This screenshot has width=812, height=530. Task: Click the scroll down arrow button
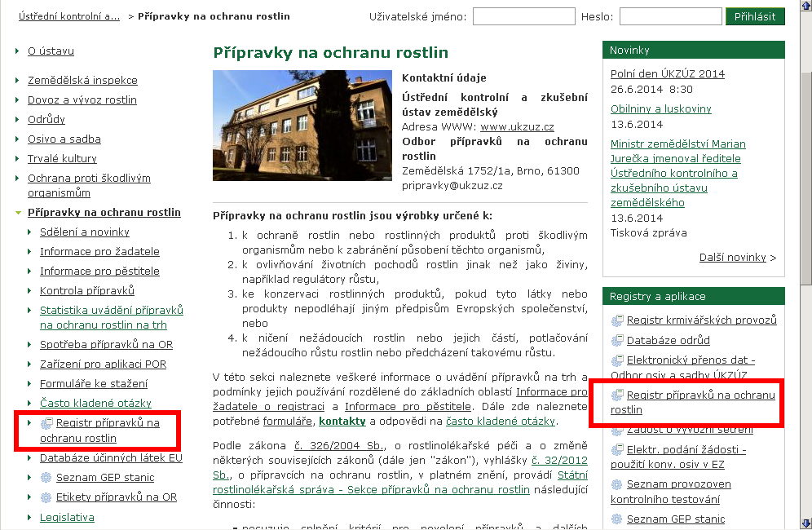click(x=805, y=523)
